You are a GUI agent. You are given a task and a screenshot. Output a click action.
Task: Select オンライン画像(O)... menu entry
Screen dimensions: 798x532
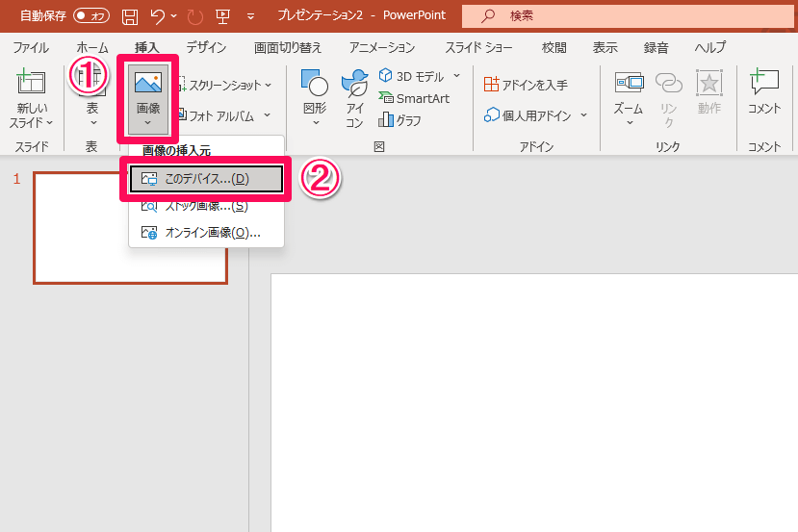coord(206,233)
